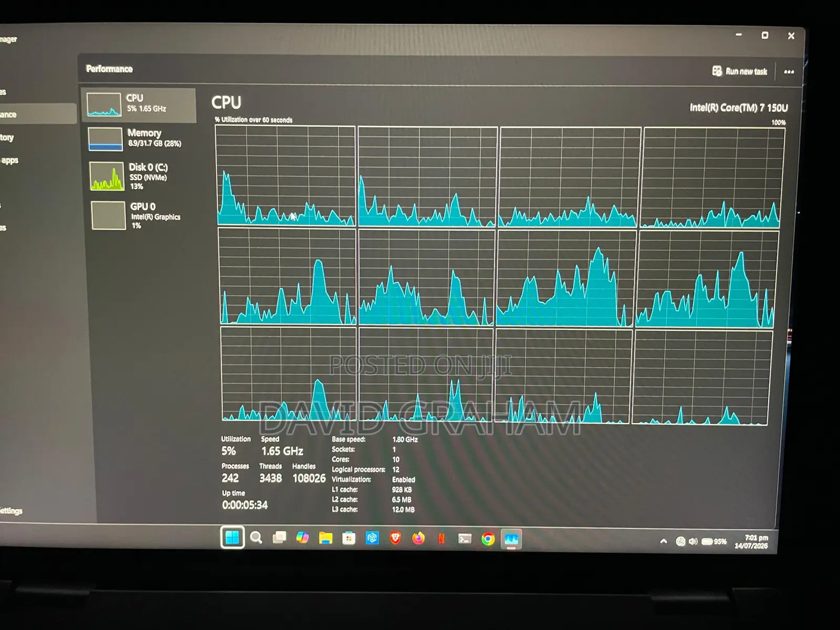Screen dimensions: 840x630
Task: Open Task View on the taskbar
Action: (279, 537)
